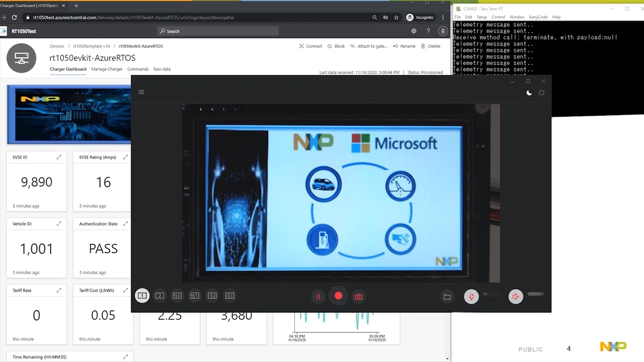Open the recordings folder icon
Screen dimensions: 644x362
pyautogui.click(x=447, y=297)
